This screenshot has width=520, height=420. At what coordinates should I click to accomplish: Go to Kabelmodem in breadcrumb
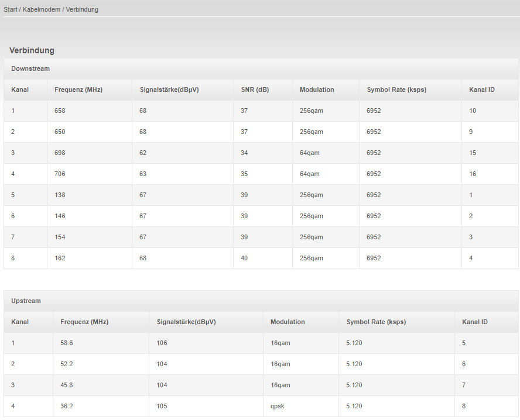42,9
